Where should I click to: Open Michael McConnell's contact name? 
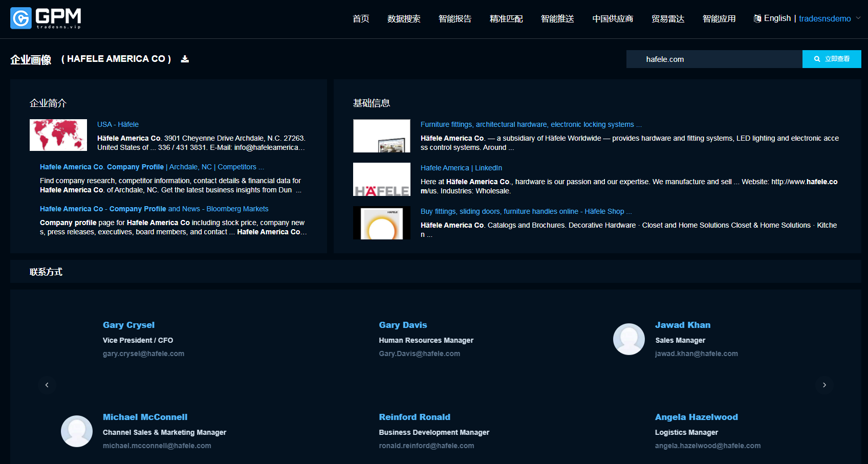[x=145, y=417]
